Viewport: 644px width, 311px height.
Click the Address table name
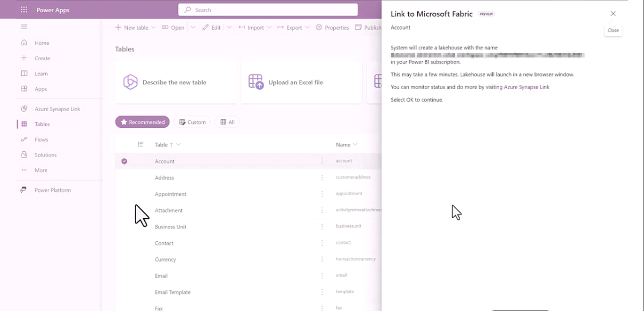[165, 178]
